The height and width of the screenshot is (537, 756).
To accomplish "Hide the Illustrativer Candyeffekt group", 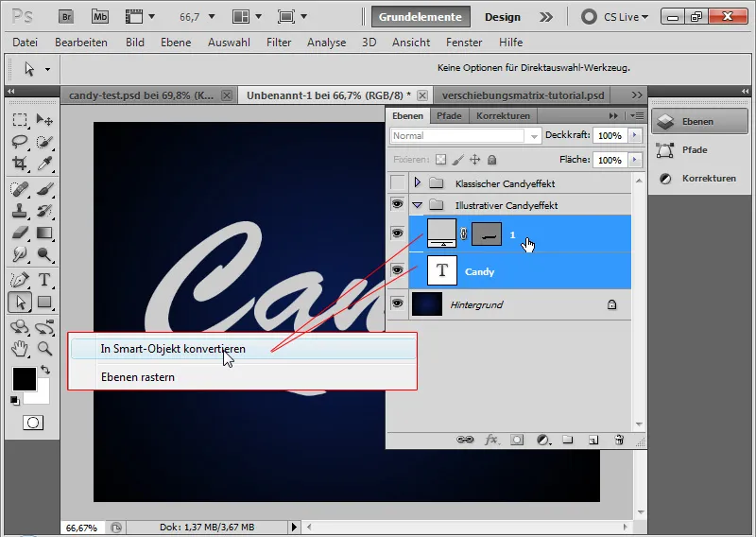I will tap(397, 204).
